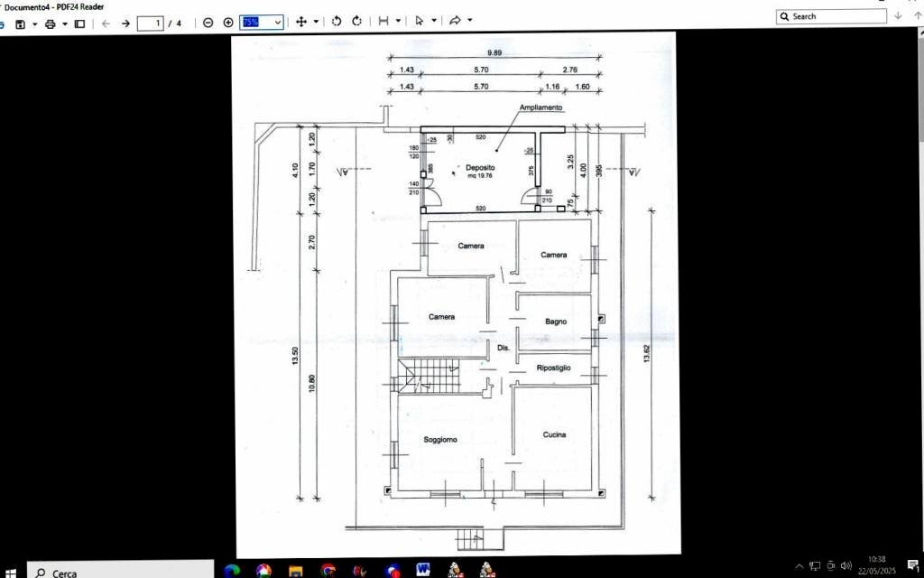Click the Save icon in the toolbar
Screen dimensions: 924x578
(x=20, y=23)
